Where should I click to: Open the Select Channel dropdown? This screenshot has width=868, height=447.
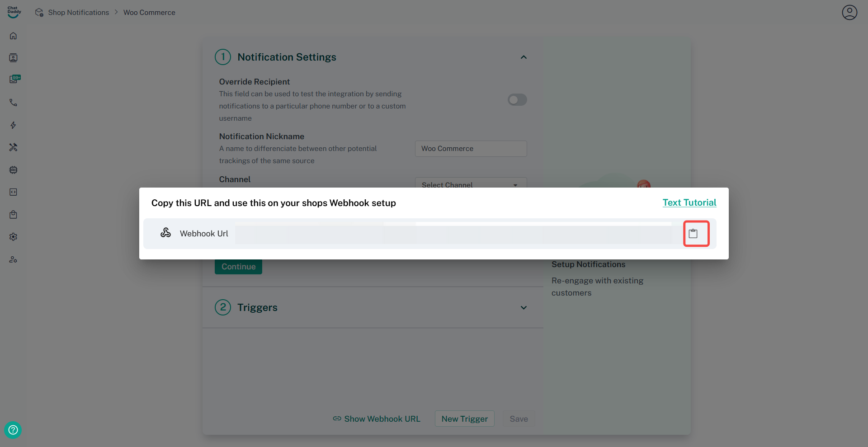coord(471,183)
